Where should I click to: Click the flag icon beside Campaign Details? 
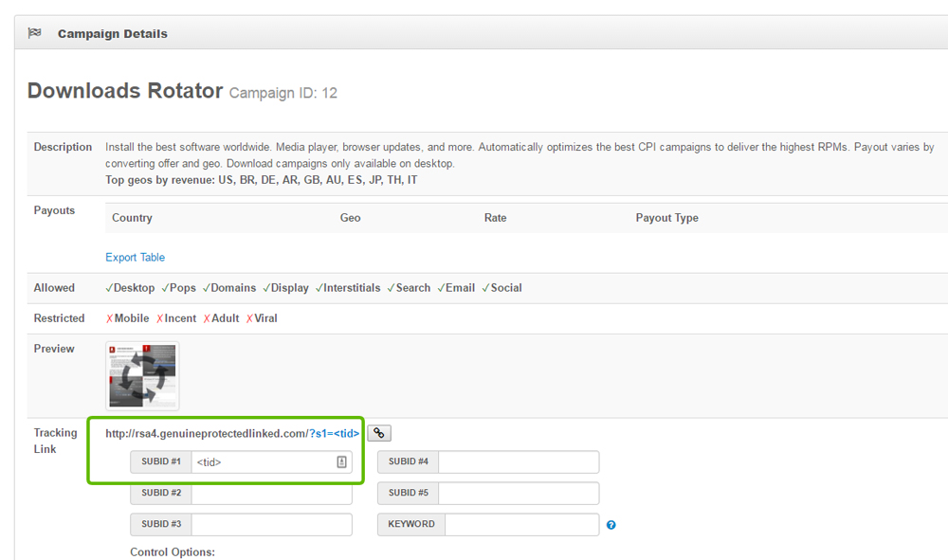[35, 33]
